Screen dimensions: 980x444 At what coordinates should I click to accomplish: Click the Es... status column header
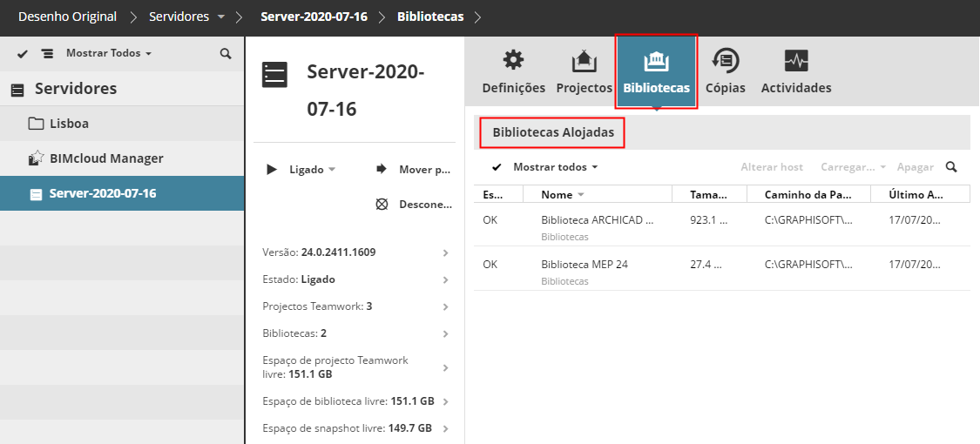499,195
